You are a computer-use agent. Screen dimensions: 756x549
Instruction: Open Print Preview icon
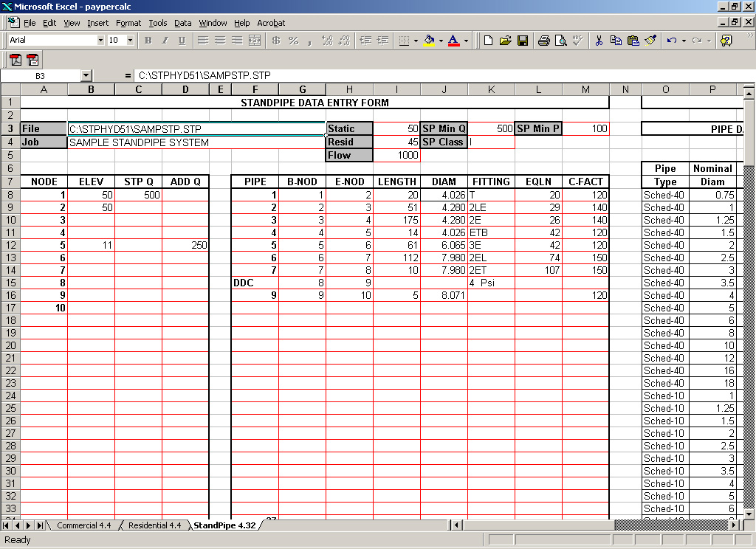561,41
